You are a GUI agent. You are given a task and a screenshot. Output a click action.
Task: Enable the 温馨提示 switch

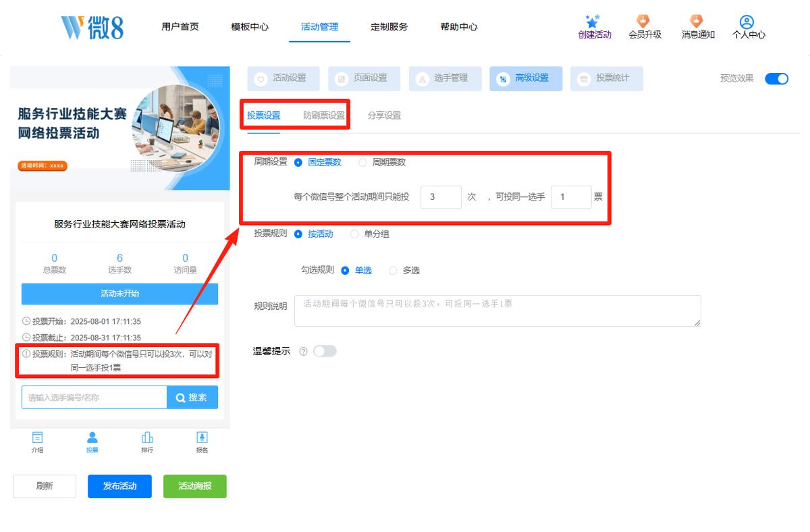coord(325,351)
